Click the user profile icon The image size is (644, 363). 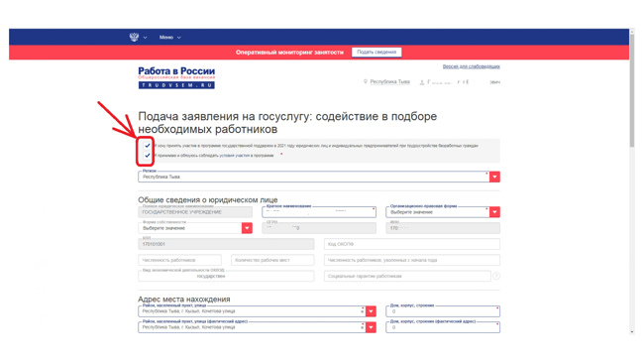tap(422, 82)
